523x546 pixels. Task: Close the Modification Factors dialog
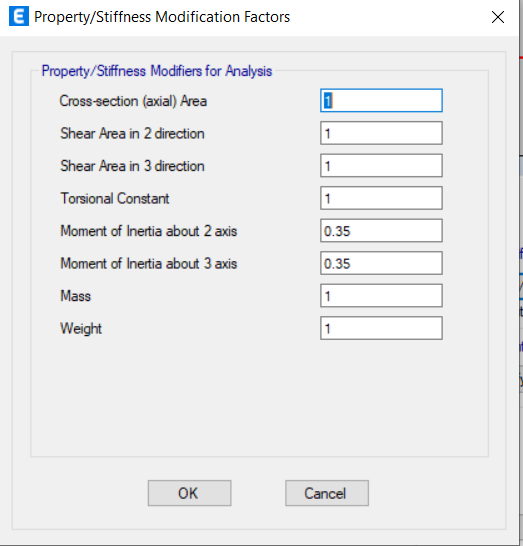[498, 17]
